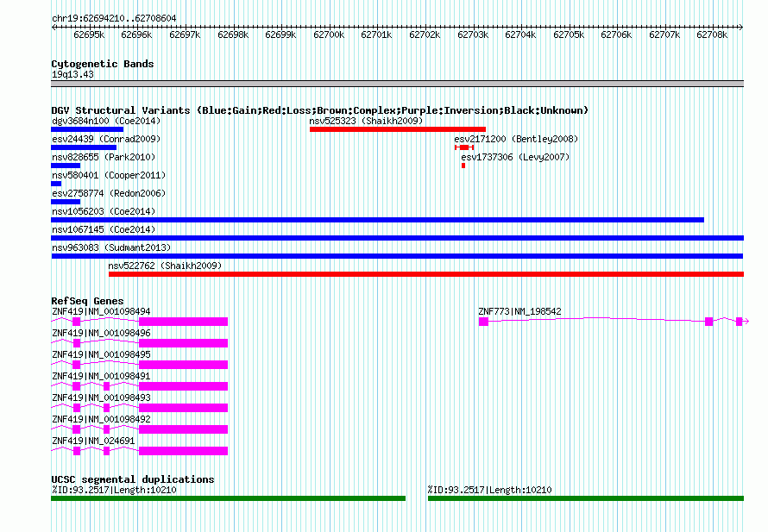
Task: Click the UCSC segmental duplications track title
Action: pos(133,479)
